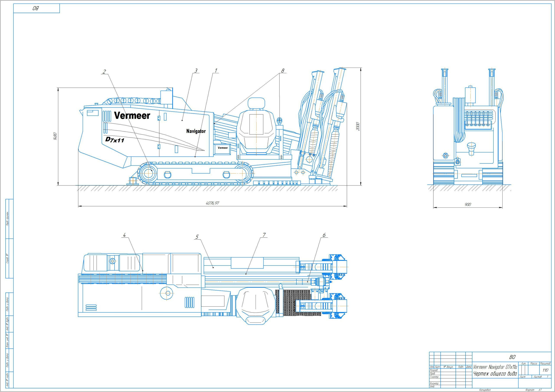Click the "Утв." row label
The image size is (555, 392).
[432, 386]
